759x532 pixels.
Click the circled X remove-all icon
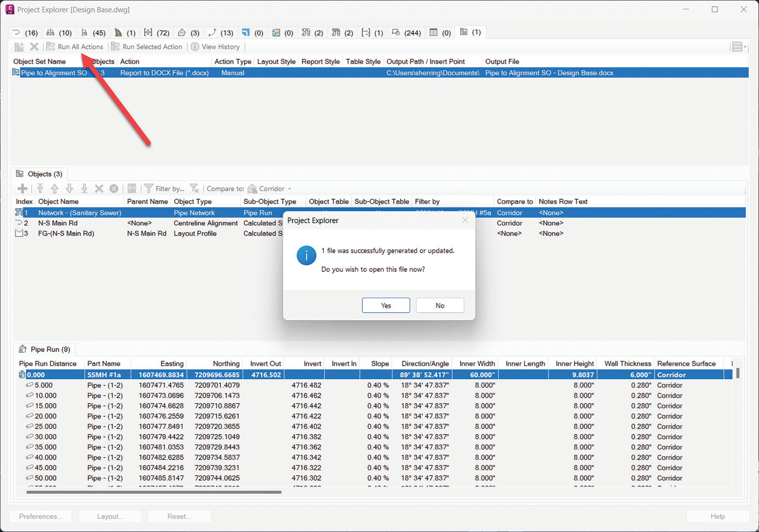[x=114, y=189]
